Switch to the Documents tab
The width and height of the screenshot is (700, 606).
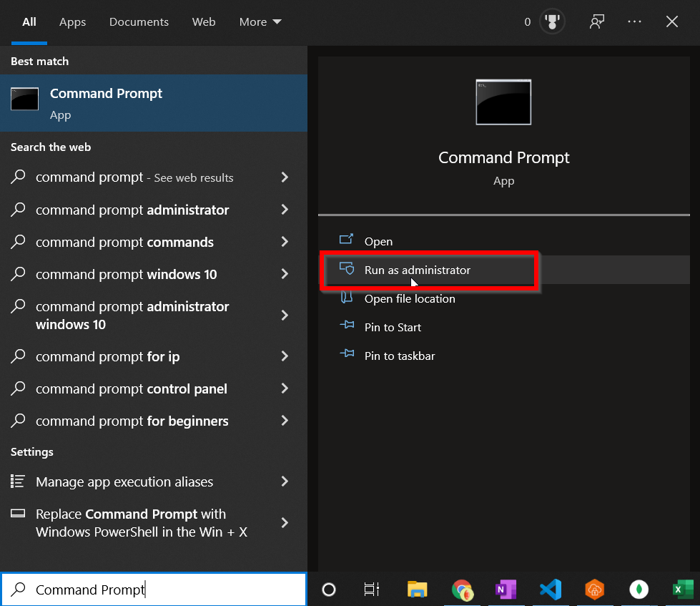pyautogui.click(x=139, y=22)
